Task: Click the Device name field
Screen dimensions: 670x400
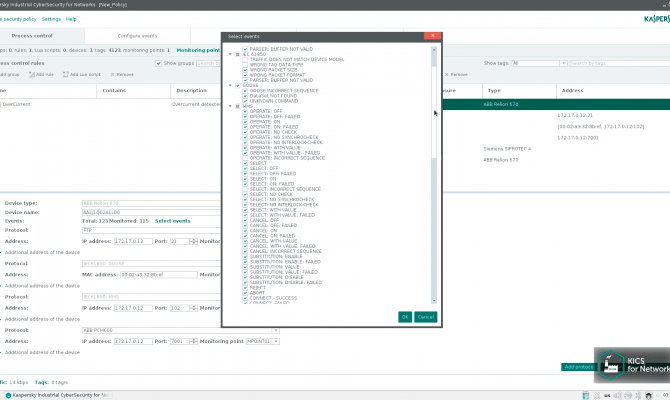Action: (x=152, y=212)
